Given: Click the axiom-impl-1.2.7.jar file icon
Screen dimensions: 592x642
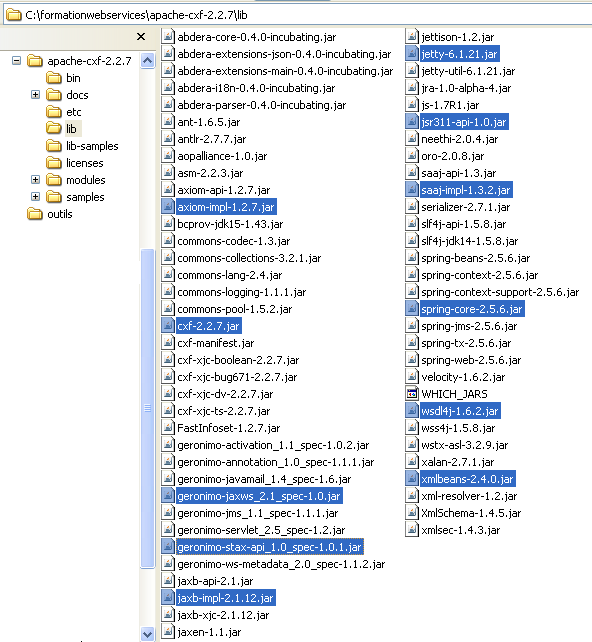Looking at the screenshot, I should pyautogui.click(x=167, y=207).
